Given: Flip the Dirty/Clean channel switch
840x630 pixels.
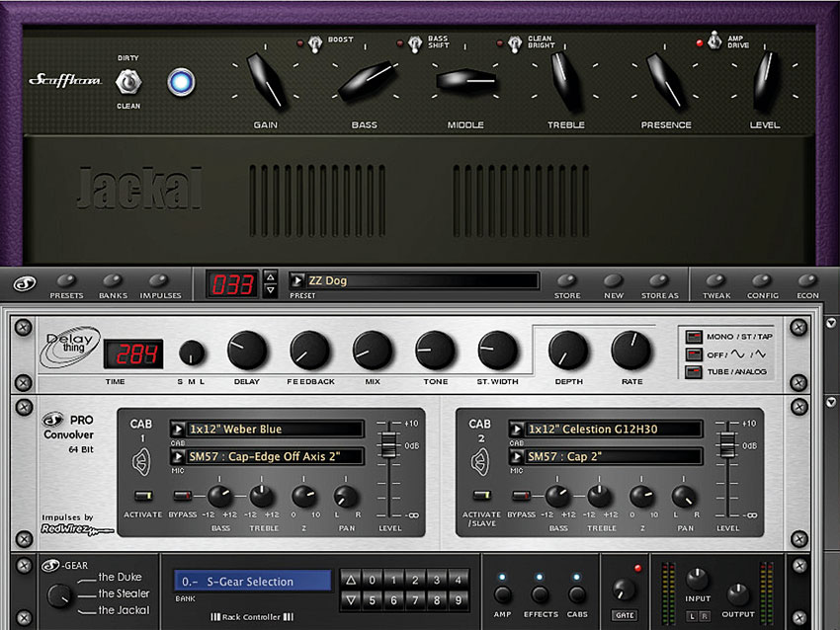Looking at the screenshot, I should (128, 82).
